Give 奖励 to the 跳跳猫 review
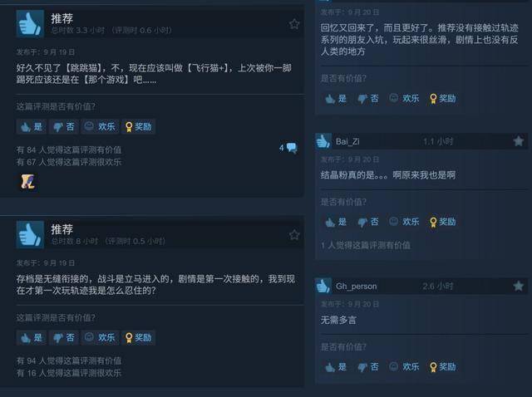532x397 pixels. pyautogui.click(x=139, y=127)
